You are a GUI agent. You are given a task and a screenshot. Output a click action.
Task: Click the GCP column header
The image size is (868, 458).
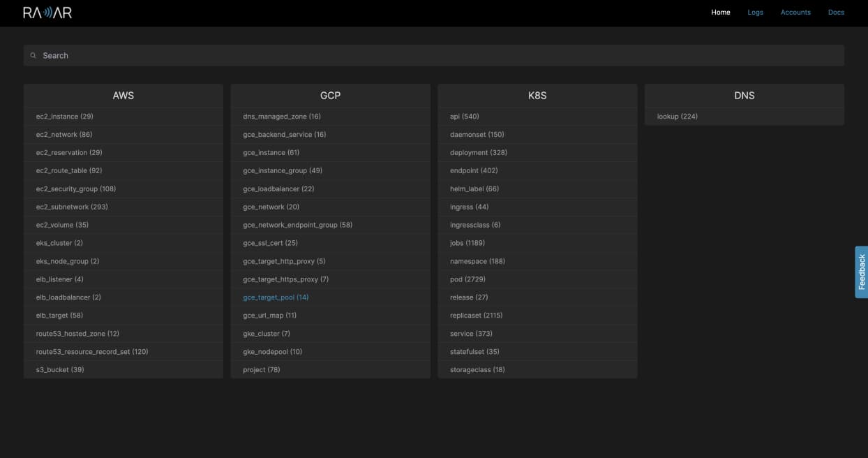click(x=330, y=96)
